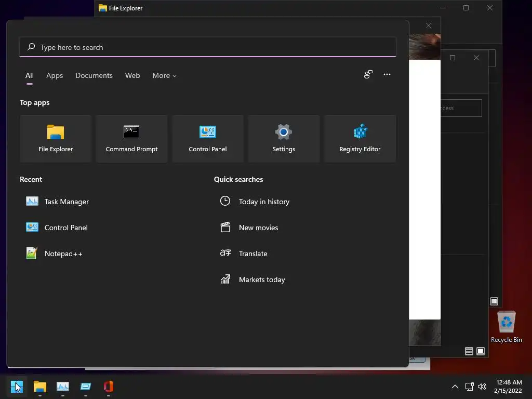This screenshot has height=399, width=532.
Task: Open Notepad++ from Recent list
Action: (x=54, y=254)
